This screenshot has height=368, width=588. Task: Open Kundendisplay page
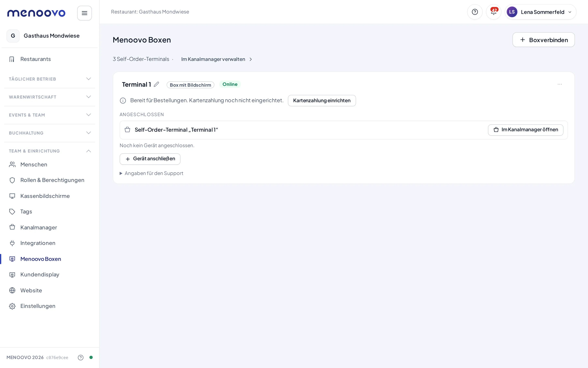point(50,275)
